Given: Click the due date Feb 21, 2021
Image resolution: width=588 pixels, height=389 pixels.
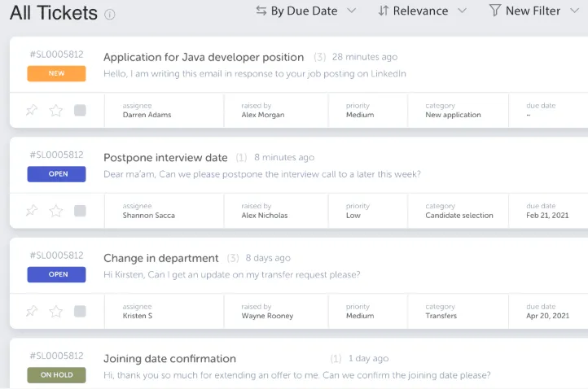Looking at the screenshot, I should tap(547, 215).
